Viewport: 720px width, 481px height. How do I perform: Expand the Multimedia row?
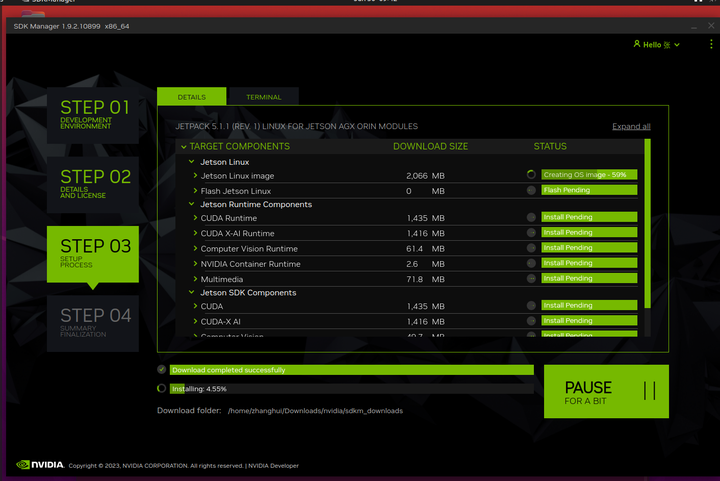pyautogui.click(x=195, y=279)
